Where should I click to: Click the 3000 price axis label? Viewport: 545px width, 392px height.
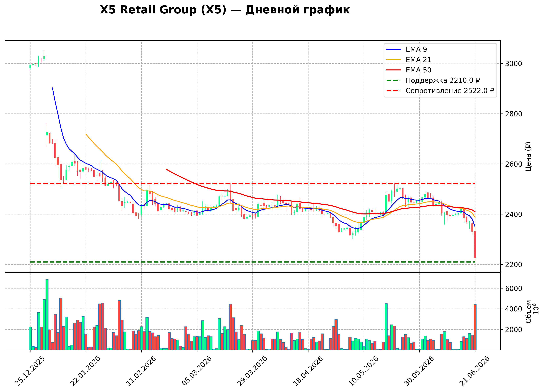tap(514, 64)
